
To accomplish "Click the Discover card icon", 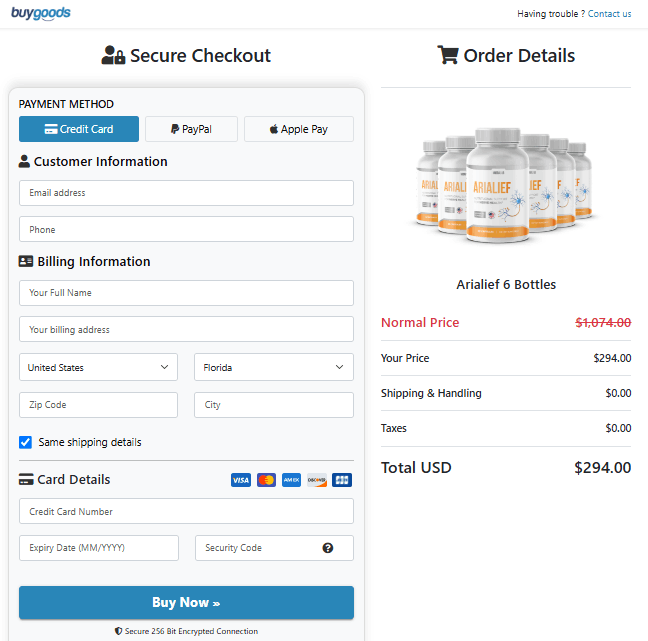I will [x=317, y=480].
